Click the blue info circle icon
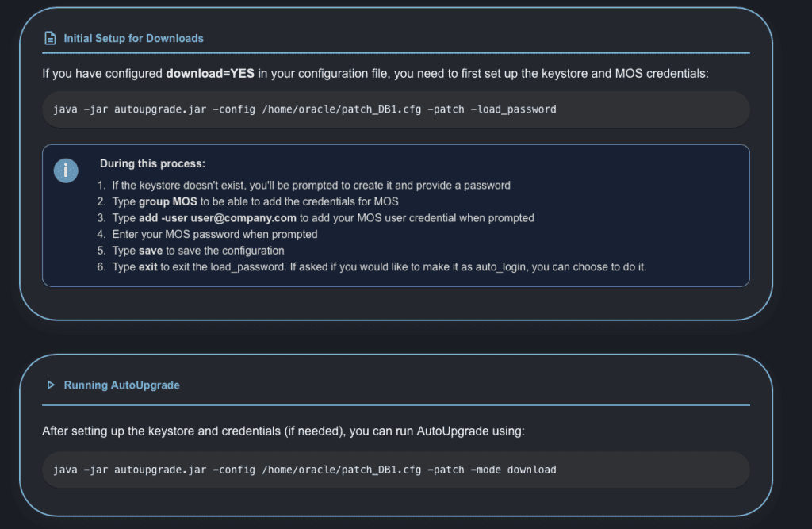 click(x=66, y=170)
